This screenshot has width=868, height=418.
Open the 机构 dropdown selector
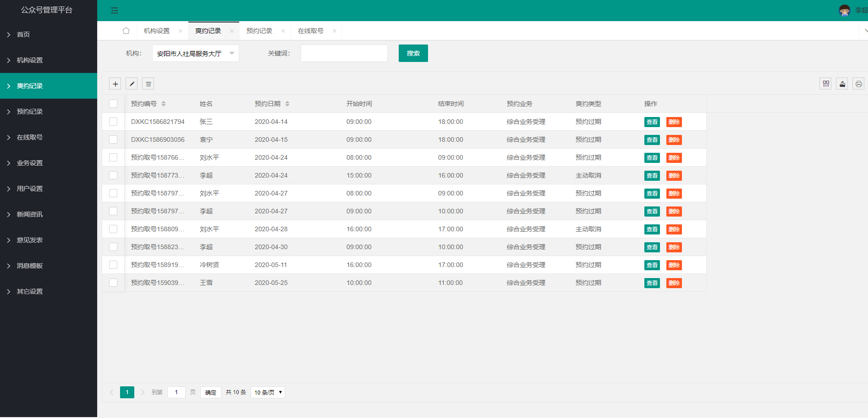tap(195, 53)
